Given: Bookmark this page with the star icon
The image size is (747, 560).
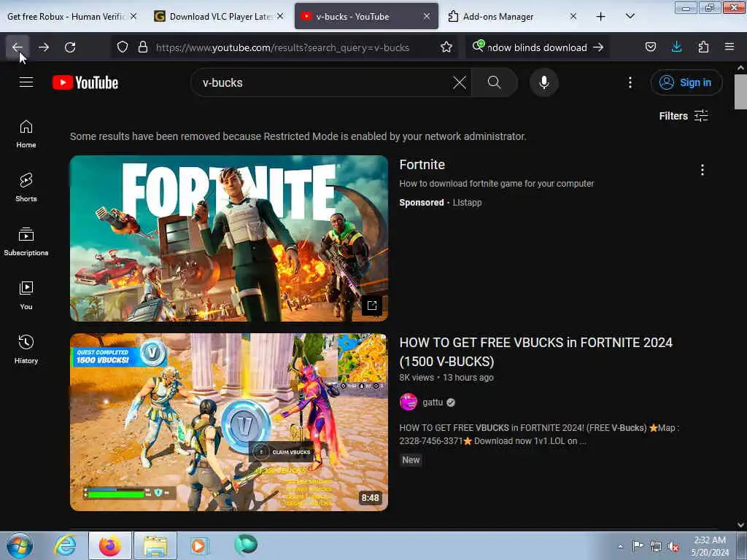Looking at the screenshot, I should click(446, 47).
